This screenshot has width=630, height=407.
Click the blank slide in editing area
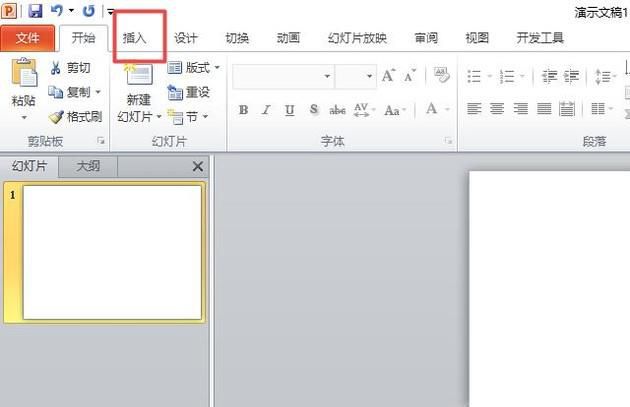549,289
